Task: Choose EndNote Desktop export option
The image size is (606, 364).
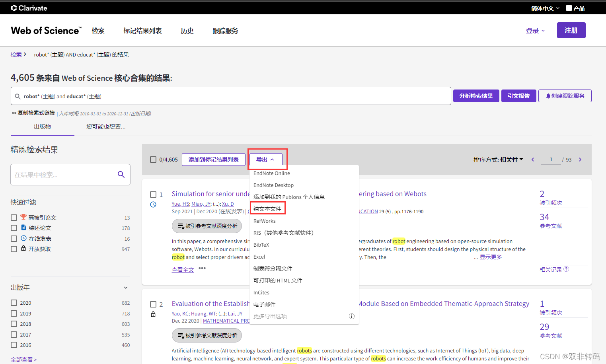Action: 273,185
